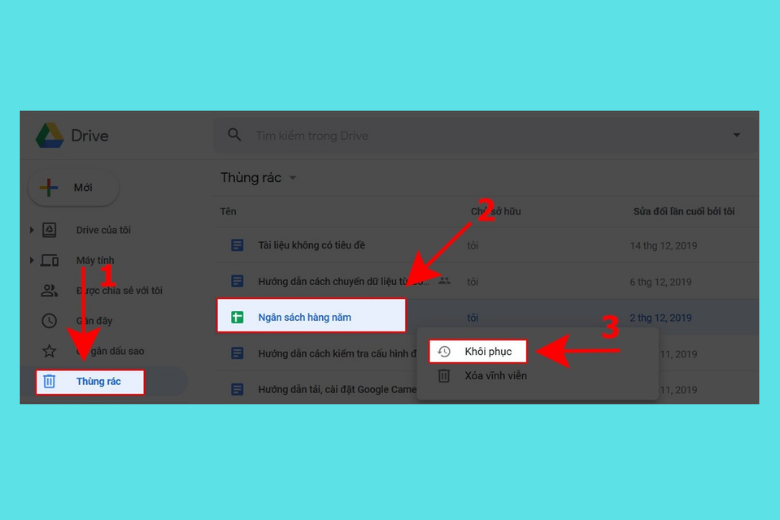Select file Hướng dẫn cách kiểm tra cấu hình
This screenshot has height=520, width=780.
click(337, 354)
